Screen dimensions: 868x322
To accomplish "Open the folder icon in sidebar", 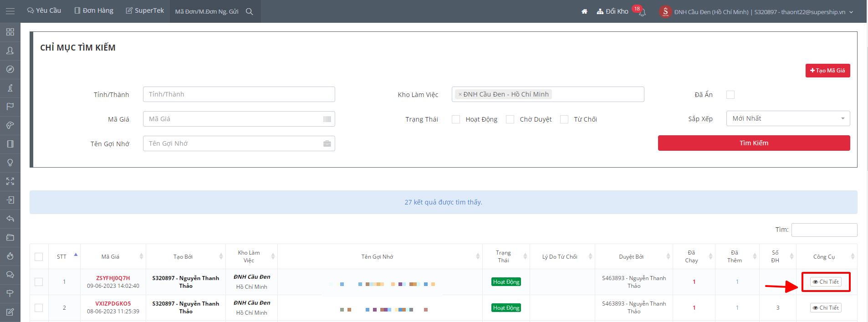I will pyautogui.click(x=10, y=237).
